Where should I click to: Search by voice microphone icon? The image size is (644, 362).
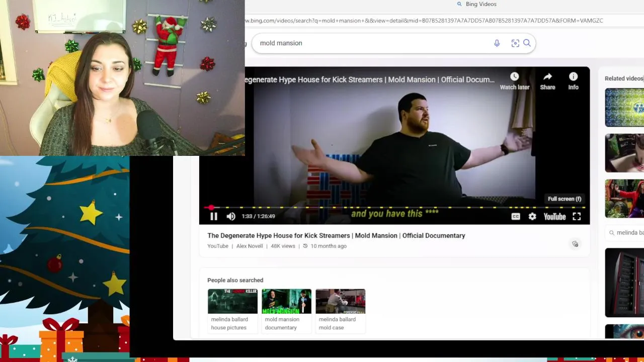click(497, 43)
